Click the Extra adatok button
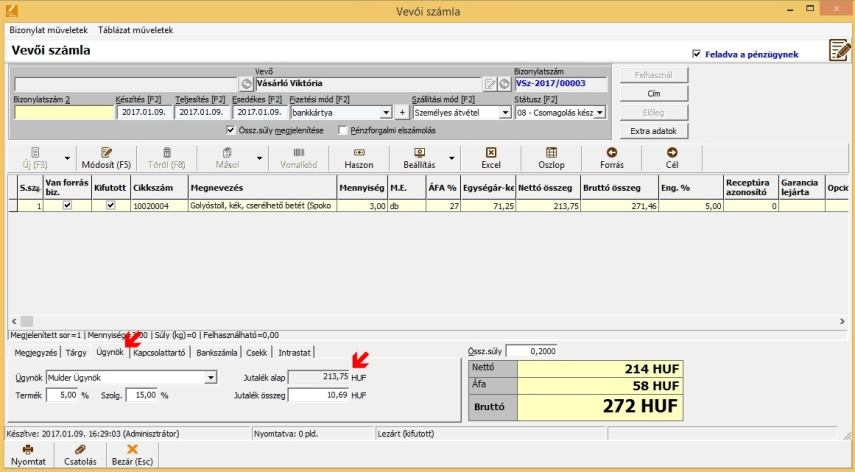 click(x=651, y=131)
